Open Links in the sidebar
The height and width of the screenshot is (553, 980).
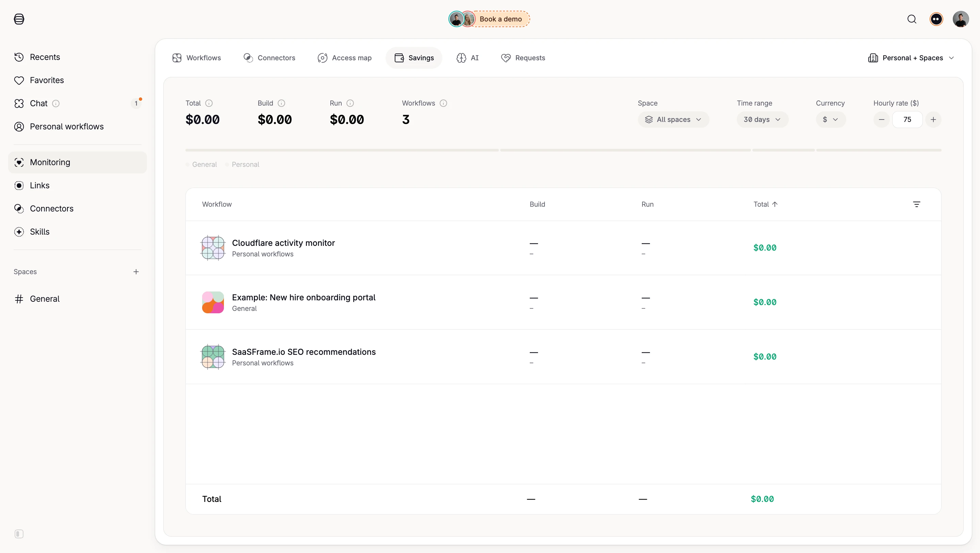[77, 186]
